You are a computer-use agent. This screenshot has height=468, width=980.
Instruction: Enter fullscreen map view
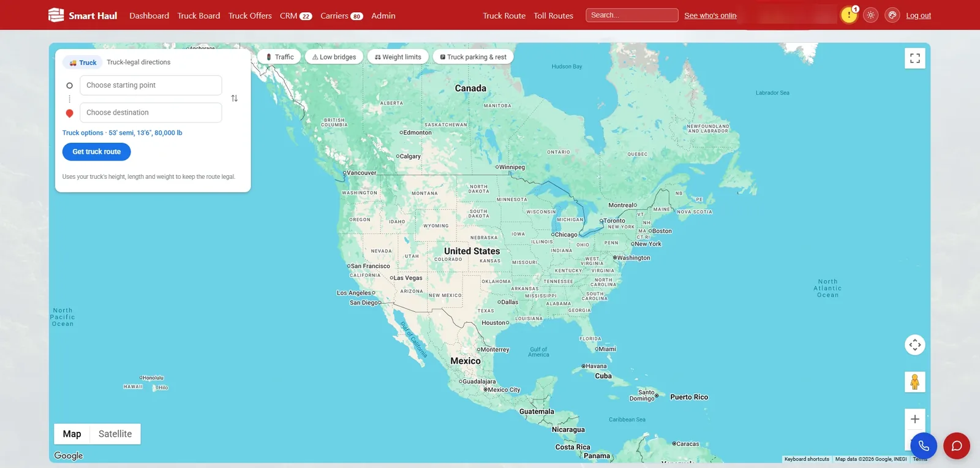[x=915, y=58]
